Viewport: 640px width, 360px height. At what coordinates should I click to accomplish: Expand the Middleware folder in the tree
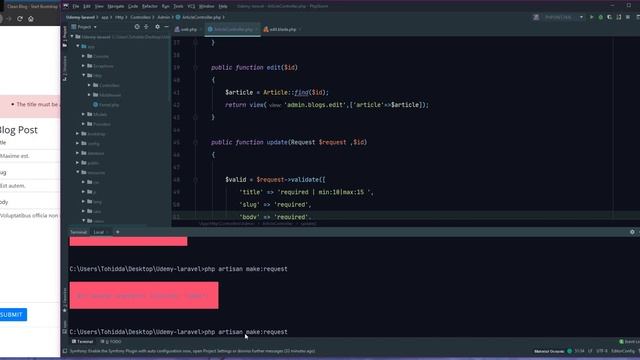[89, 95]
